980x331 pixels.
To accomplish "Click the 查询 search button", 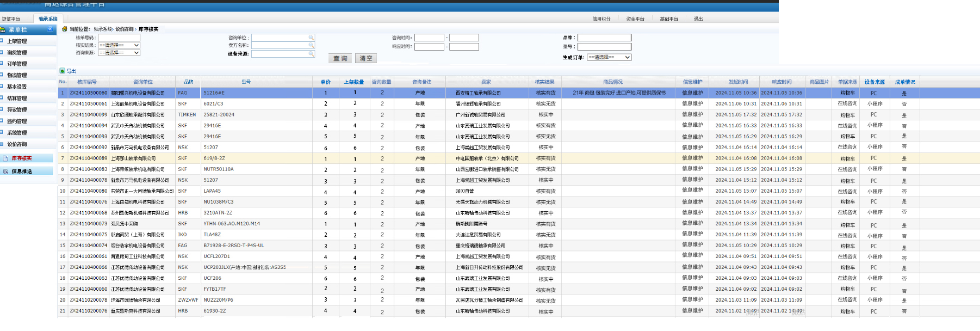I will pyautogui.click(x=340, y=58).
